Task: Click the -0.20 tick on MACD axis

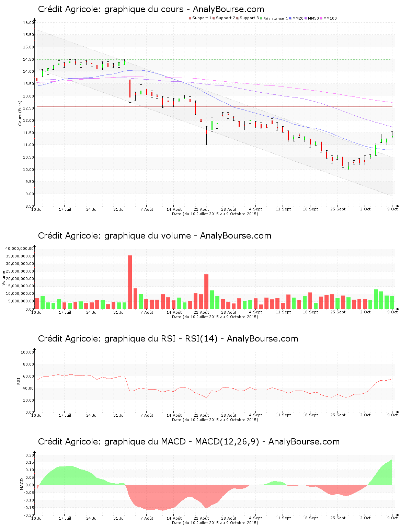Action: coord(30,515)
